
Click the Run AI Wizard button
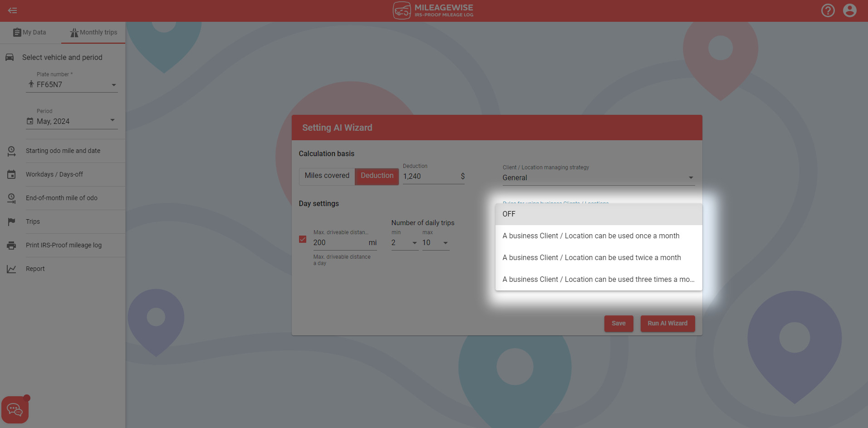(667, 323)
